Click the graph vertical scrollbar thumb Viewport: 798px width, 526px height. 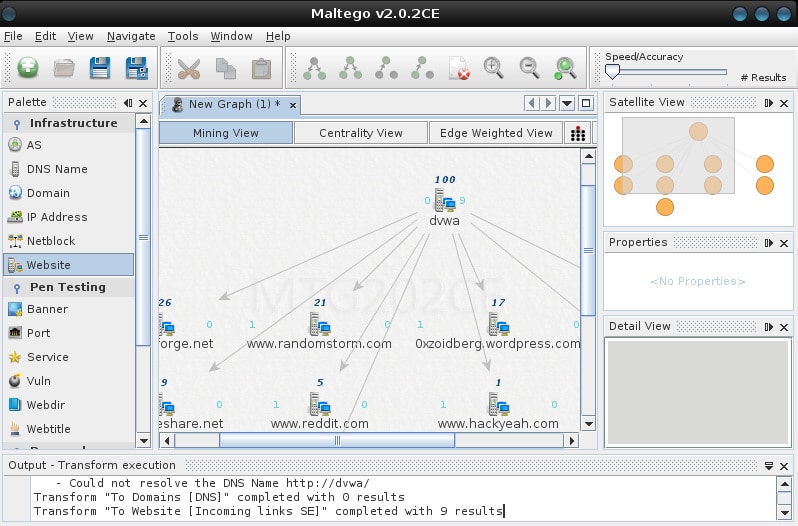pyautogui.click(x=588, y=250)
